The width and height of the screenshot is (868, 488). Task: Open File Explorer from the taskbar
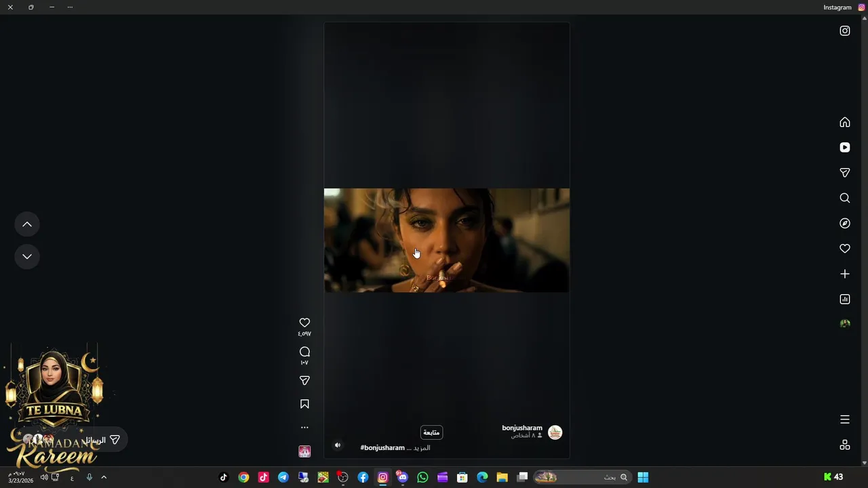[x=502, y=477]
